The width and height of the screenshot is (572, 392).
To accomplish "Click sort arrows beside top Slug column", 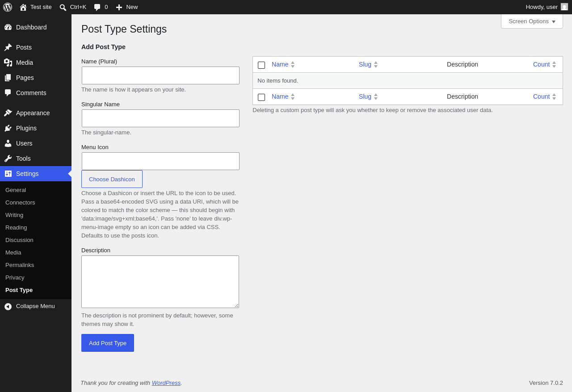I will coord(376,64).
